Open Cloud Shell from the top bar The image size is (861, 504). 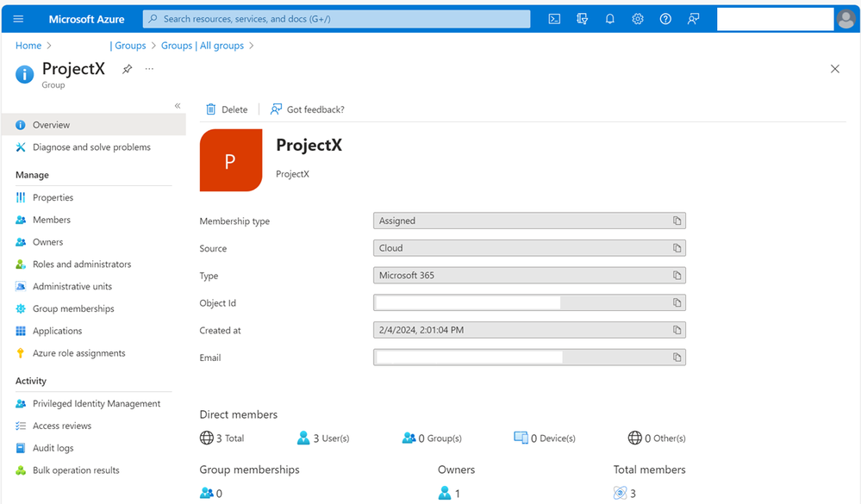pyautogui.click(x=554, y=19)
